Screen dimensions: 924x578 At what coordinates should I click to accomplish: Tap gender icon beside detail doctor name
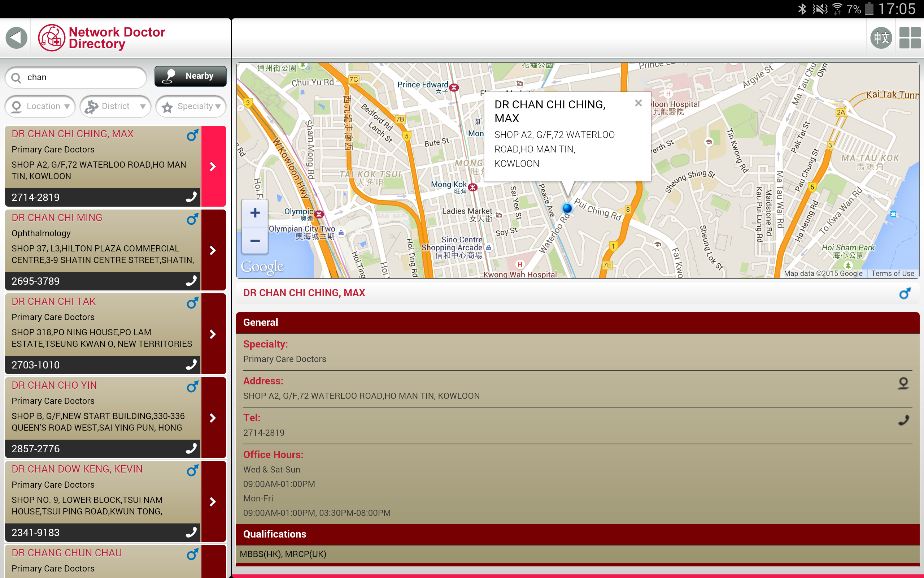pos(905,293)
